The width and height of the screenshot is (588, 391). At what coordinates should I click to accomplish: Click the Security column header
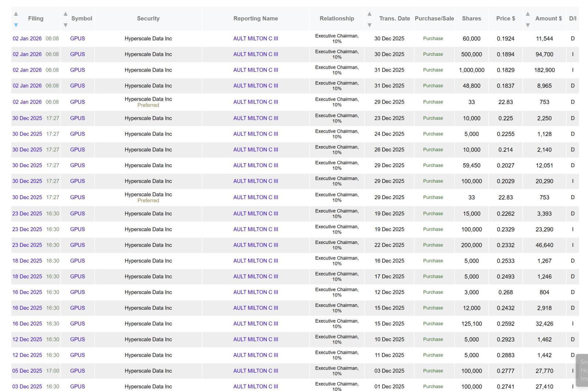[x=148, y=18]
